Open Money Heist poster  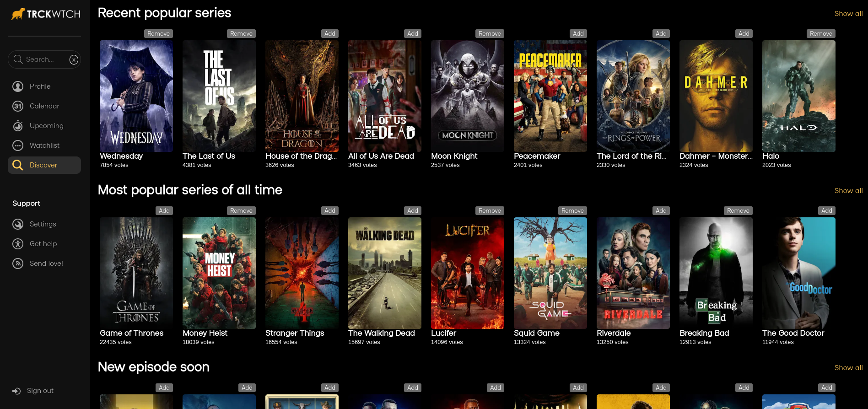pos(219,273)
